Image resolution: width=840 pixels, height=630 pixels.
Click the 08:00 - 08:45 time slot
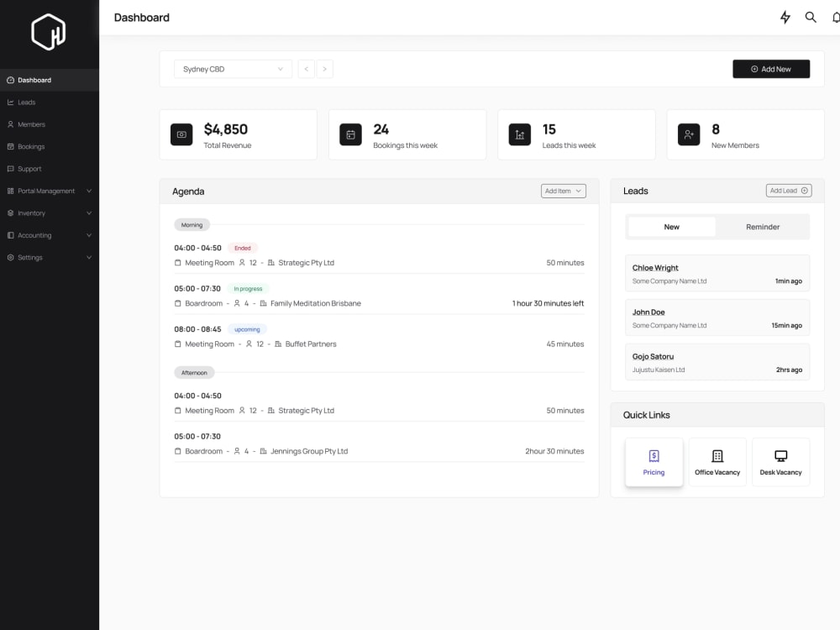197,329
